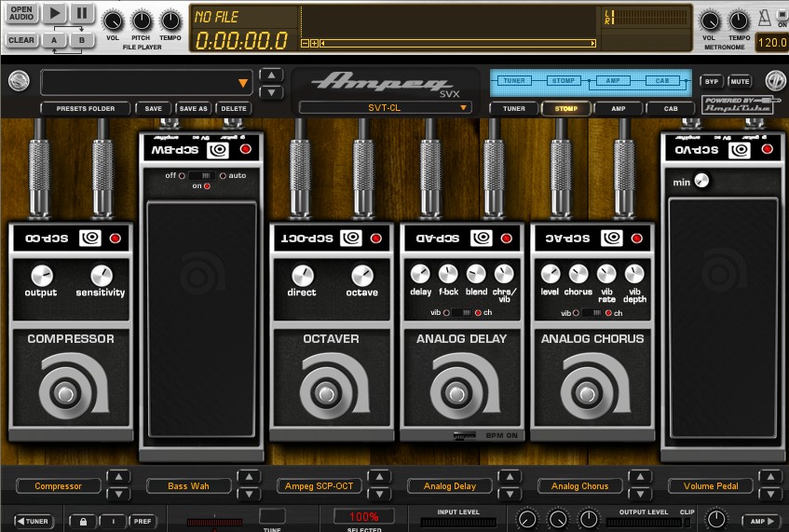Toggle the MUTE button
Screen dimensions: 789x532
pos(740,82)
